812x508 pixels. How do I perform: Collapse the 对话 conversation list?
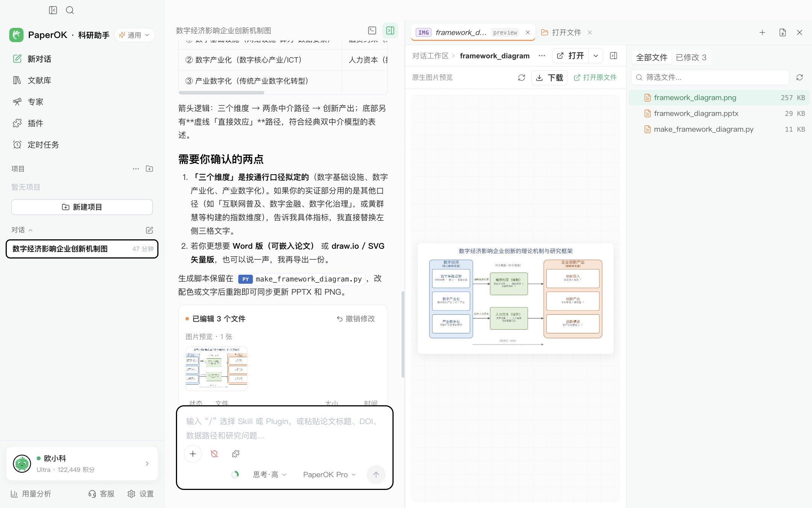pos(22,230)
